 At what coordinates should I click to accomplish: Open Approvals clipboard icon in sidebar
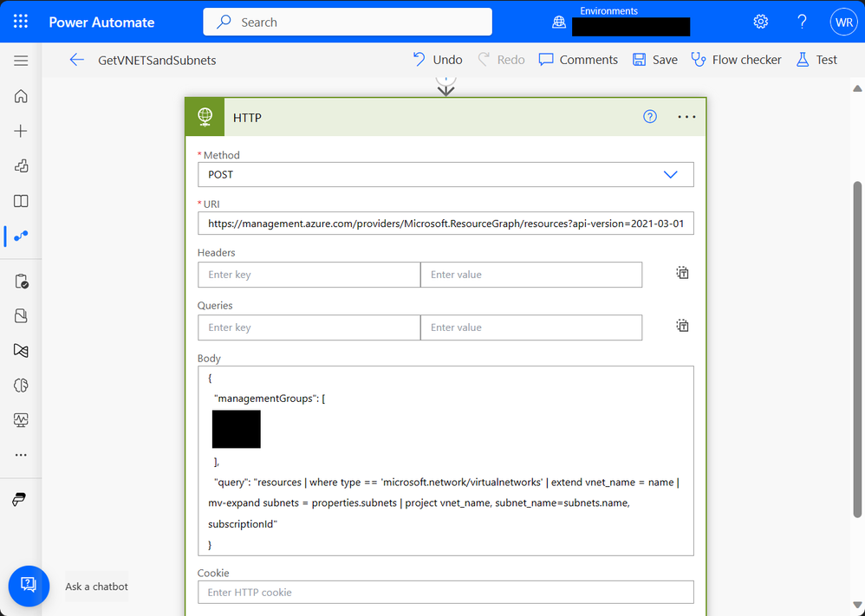pyautogui.click(x=21, y=282)
